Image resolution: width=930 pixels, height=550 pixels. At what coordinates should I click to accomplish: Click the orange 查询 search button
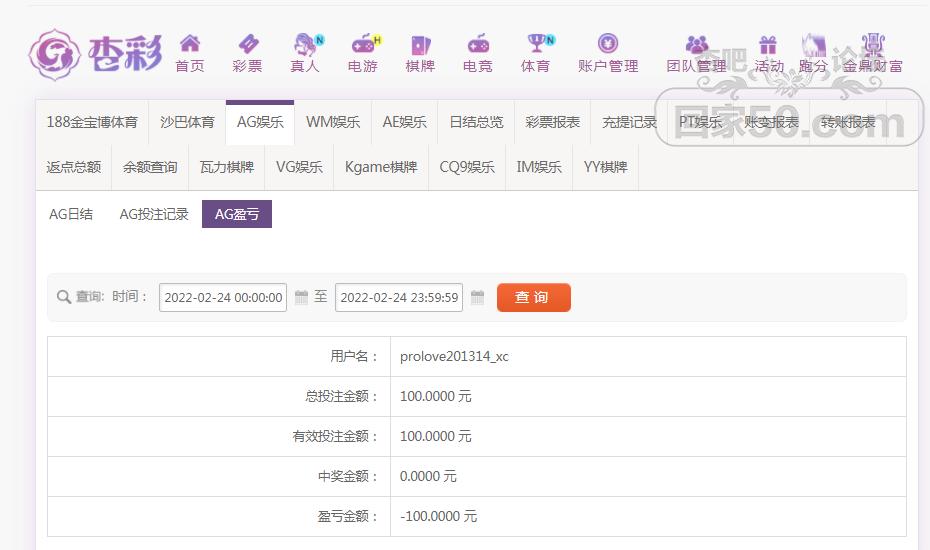534,297
